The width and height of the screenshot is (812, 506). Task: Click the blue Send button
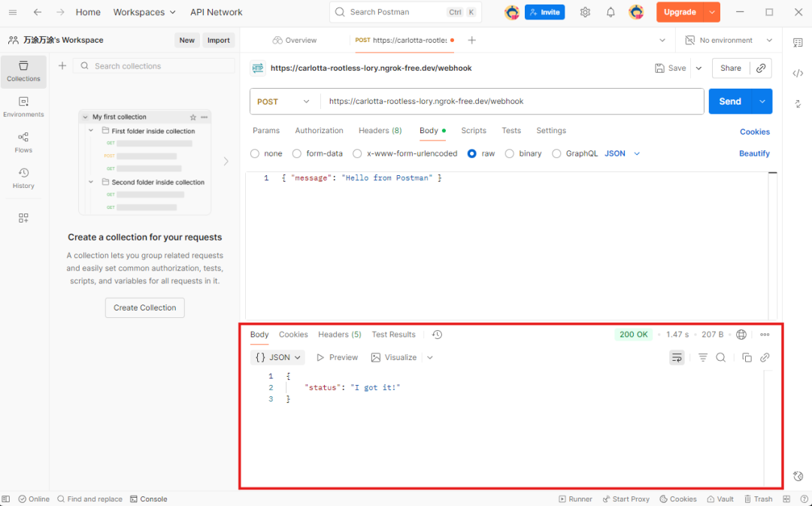click(x=730, y=102)
